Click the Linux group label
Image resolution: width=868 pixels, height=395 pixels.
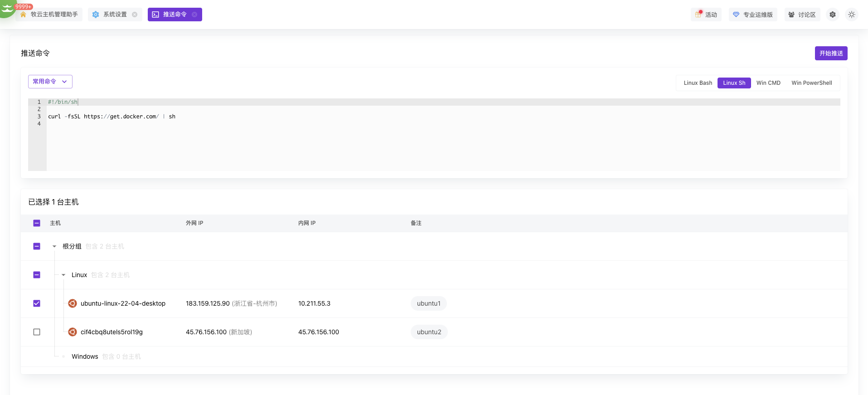tap(79, 275)
